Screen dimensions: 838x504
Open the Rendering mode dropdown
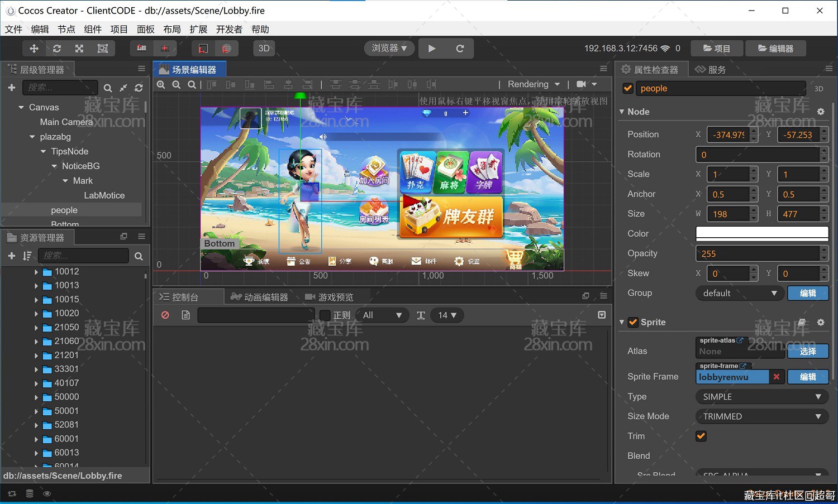click(x=534, y=84)
